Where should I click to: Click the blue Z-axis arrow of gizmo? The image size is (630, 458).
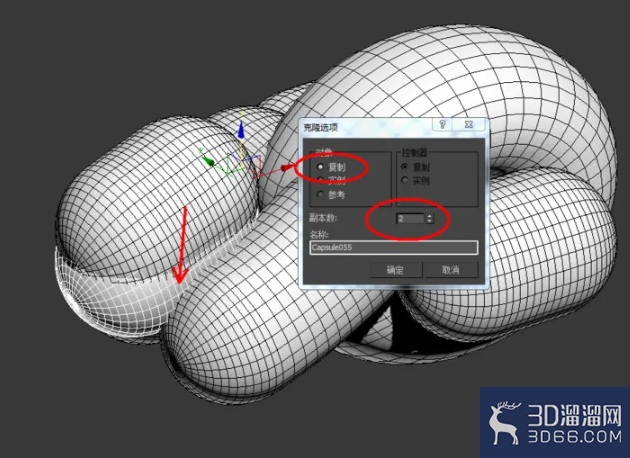click(x=241, y=131)
